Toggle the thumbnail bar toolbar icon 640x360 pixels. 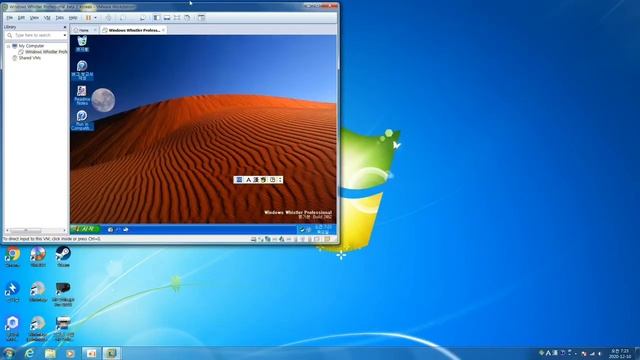click(167, 18)
